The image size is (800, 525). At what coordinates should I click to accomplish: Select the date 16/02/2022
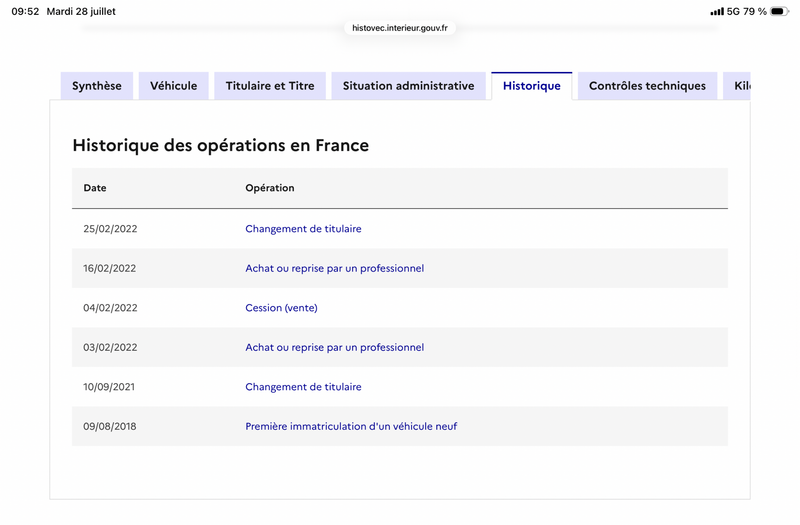[110, 268]
